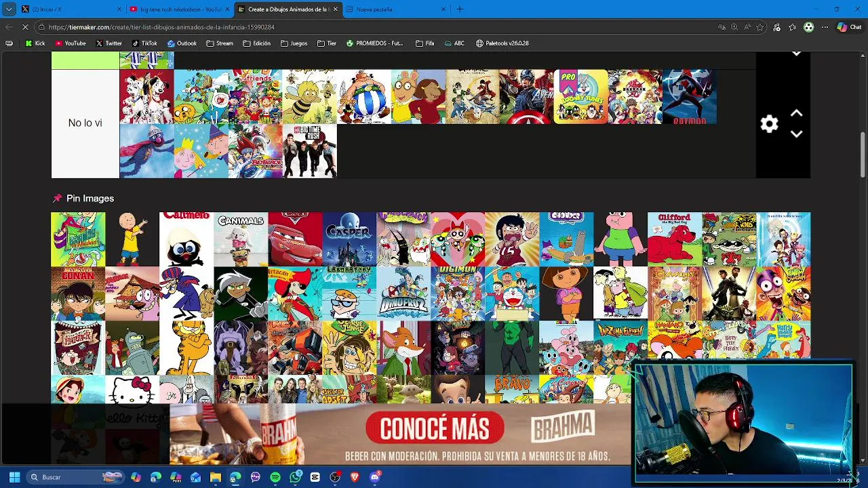
Task: Pick the Garfield image from the pool
Action: (x=186, y=348)
